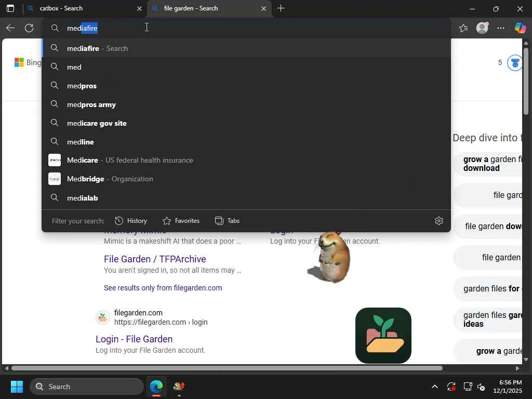Open the Windows Start menu
The width and height of the screenshot is (532, 399).
point(17,387)
